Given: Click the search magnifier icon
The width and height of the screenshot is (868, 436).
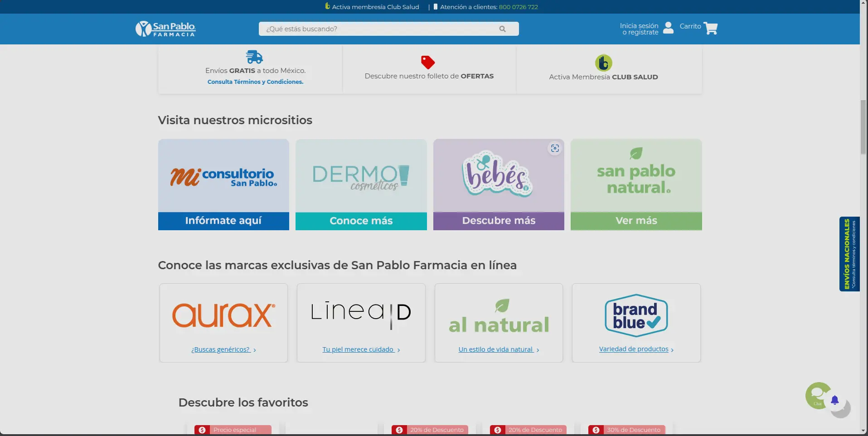Looking at the screenshot, I should pyautogui.click(x=503, y=29).
